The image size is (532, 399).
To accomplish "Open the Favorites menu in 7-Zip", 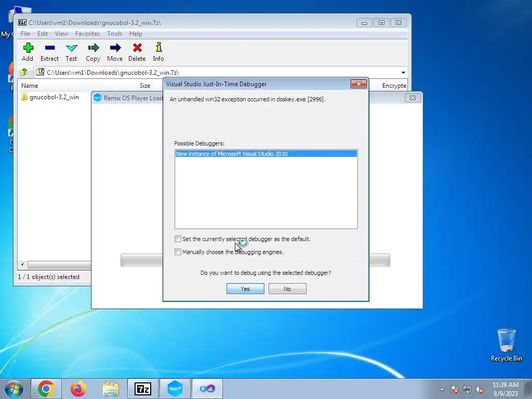I will click(x=87, y=34).
